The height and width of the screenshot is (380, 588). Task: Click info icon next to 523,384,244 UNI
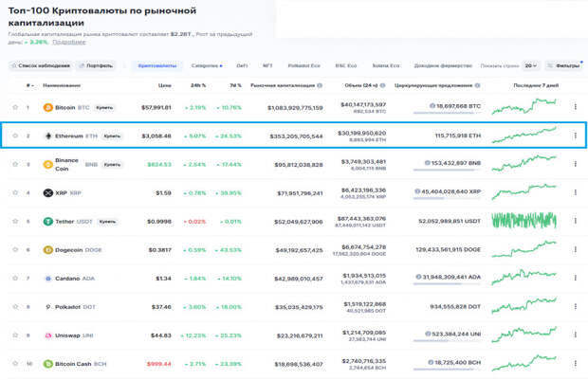tap(428, 334)
